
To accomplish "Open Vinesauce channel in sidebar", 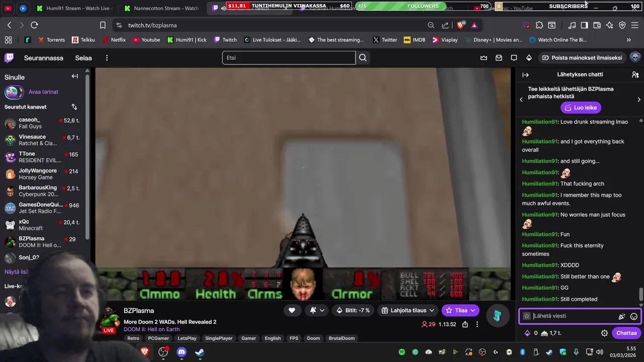I will click(x=42, y=140).
